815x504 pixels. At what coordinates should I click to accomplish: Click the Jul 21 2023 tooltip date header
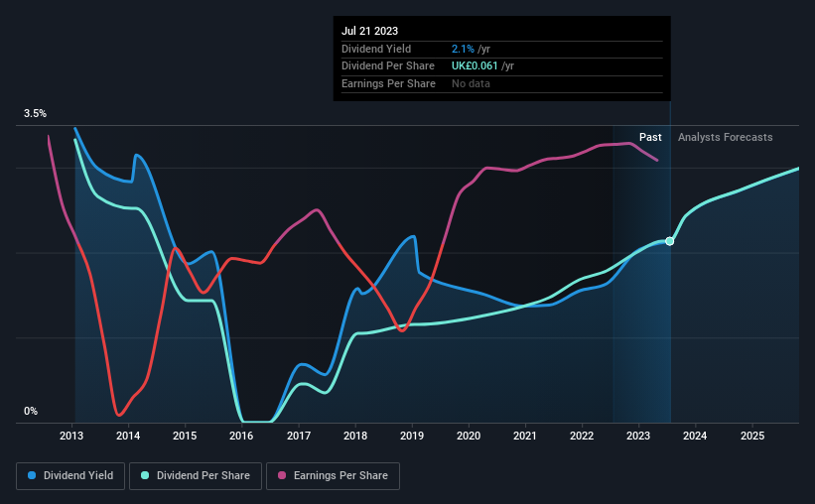369,31
